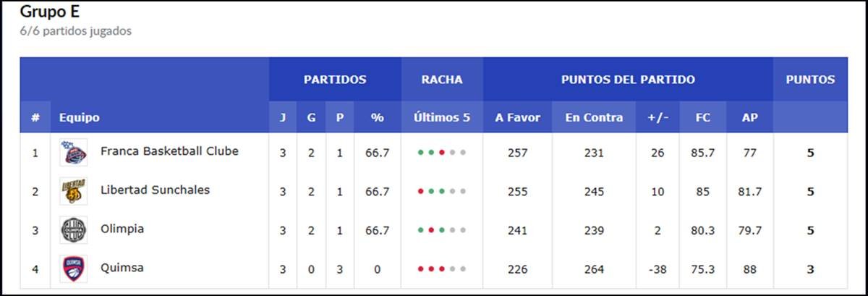This screenshot has height=296, width=868.
Task: Open the Libertad Sunchales team link
Action: (x=155, y=190)
